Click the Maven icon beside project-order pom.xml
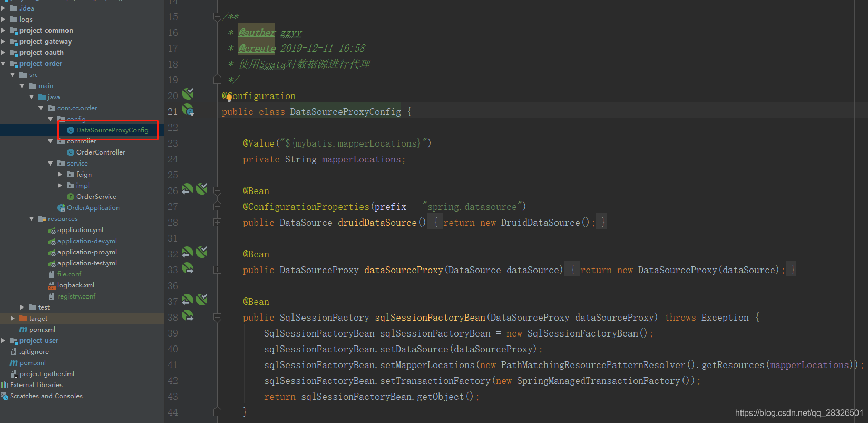868x423 pixels. [x=23, y=330]
